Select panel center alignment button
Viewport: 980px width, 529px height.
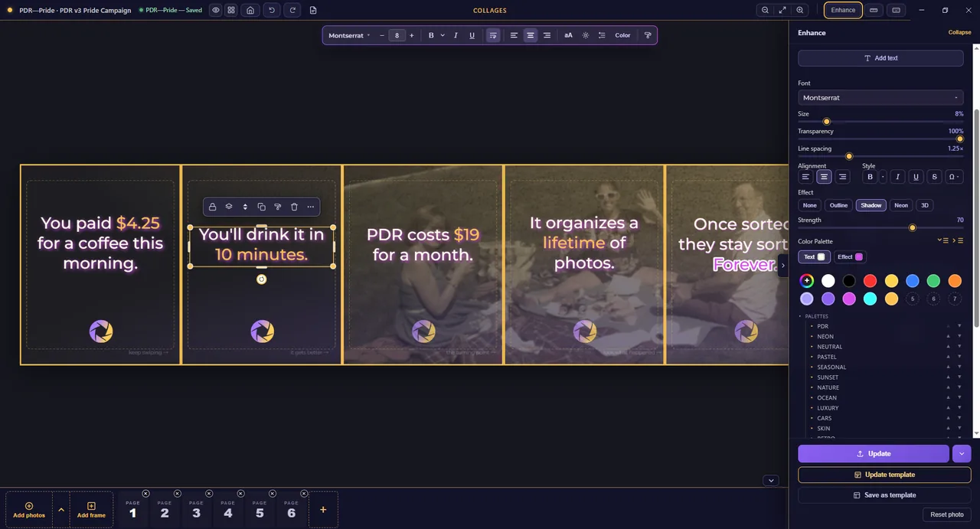824,177
